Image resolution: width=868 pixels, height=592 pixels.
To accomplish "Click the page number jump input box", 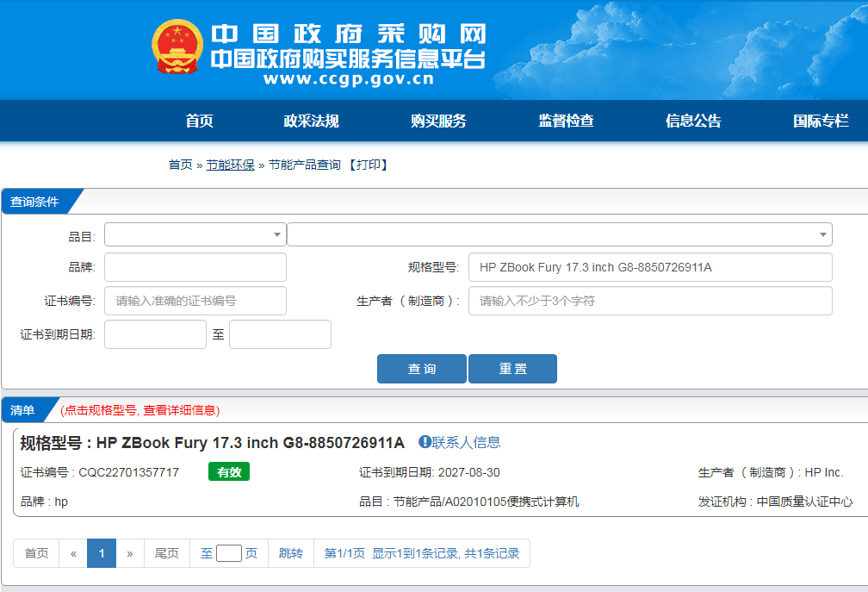I will (x=229, y=553).
